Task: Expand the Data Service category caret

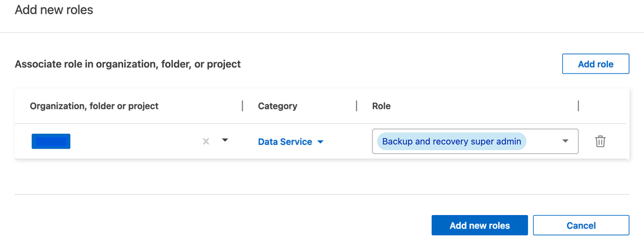Action: pyautogui.click(x=321, y=142)
